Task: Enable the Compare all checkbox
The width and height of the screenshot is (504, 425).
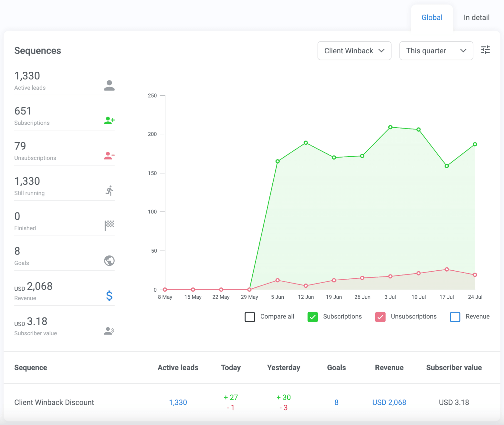Action: (250, 317)
